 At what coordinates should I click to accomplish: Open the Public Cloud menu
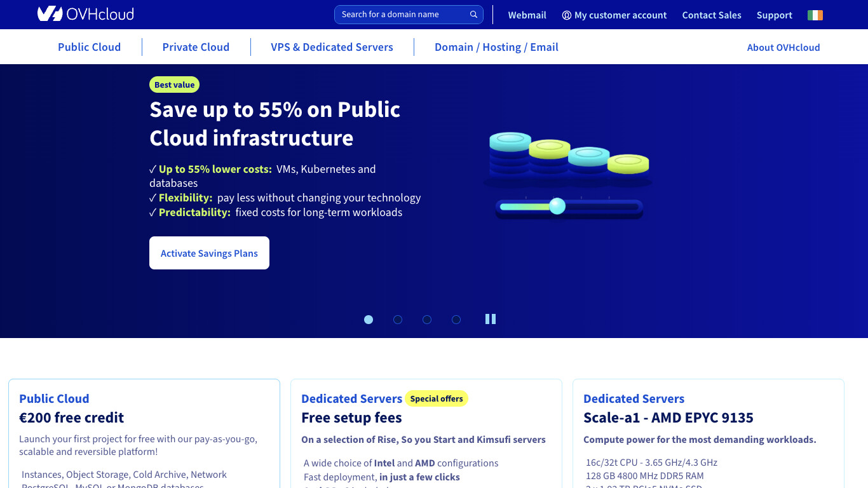click(89, 47)
